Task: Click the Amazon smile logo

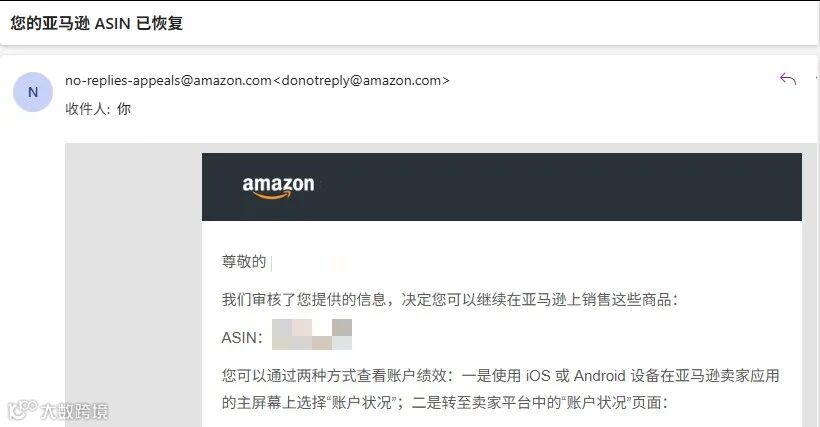Action: [x=278, y=188]
